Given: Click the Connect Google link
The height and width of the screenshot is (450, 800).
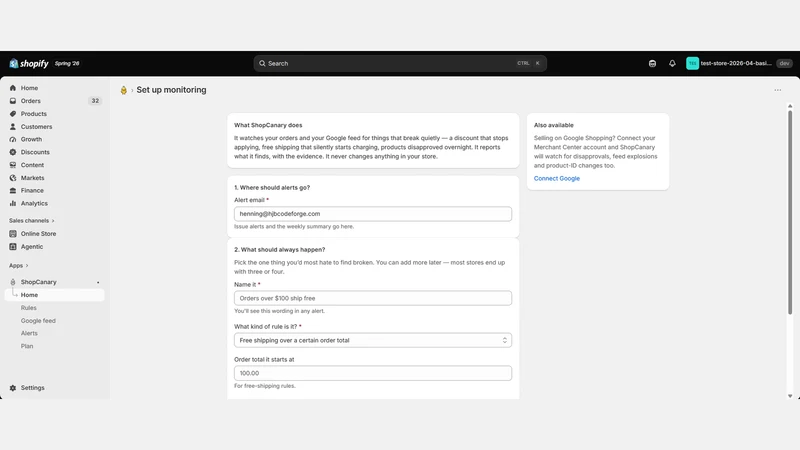Looking at the screenshot, I should [x=557, y=179].
